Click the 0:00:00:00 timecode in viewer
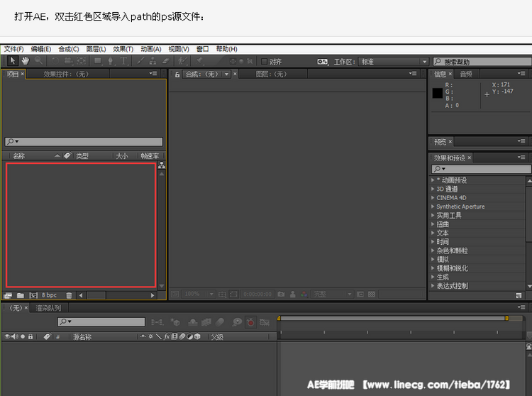The image size is (532, 396). (257, 295)
